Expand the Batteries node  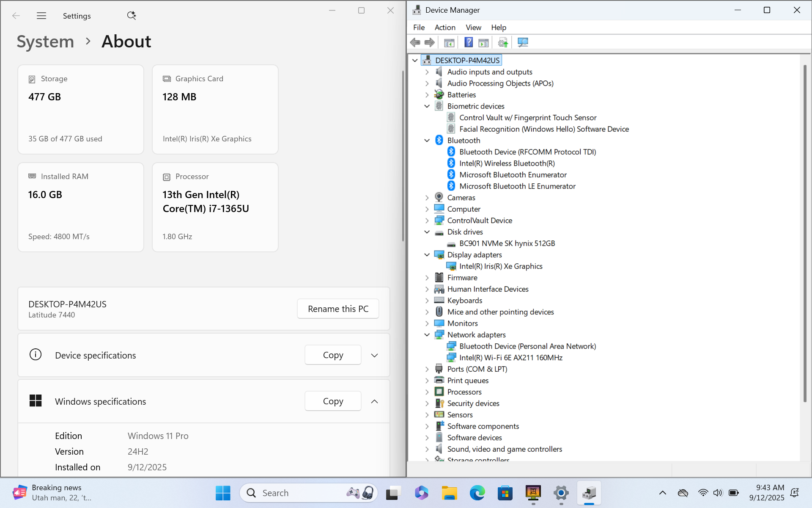pyautogui.click(x=427, y=95)
